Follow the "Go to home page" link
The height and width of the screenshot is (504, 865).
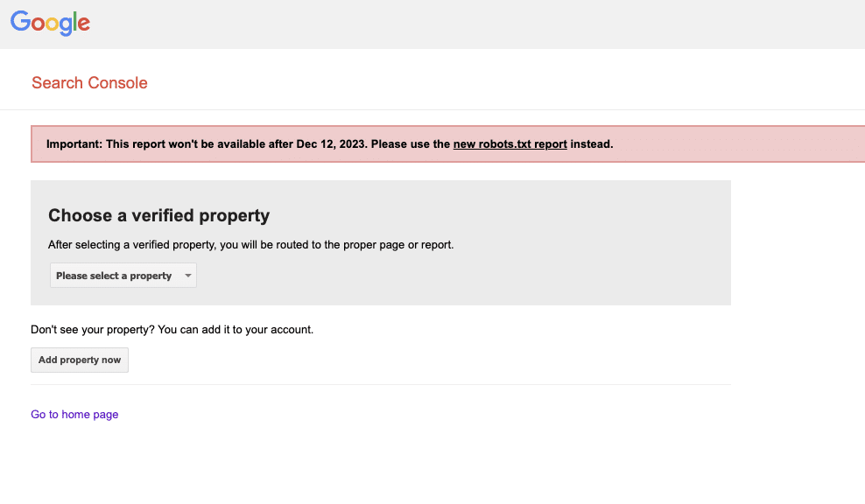click(x=74, y=415)
